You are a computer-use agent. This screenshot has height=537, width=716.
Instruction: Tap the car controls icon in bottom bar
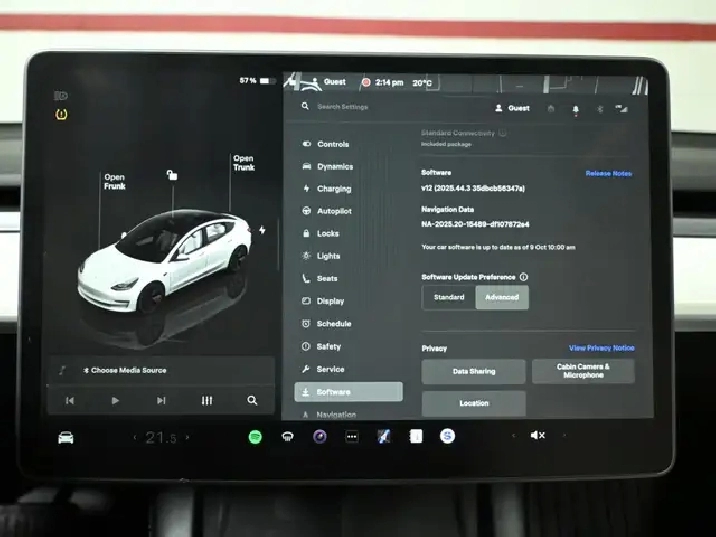[66, 437]
